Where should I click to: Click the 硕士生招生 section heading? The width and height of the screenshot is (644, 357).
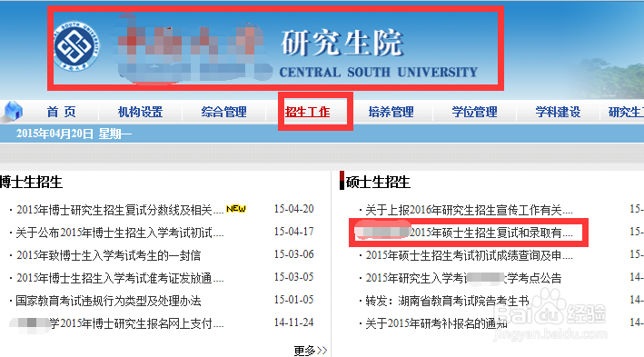click(378, 182)
